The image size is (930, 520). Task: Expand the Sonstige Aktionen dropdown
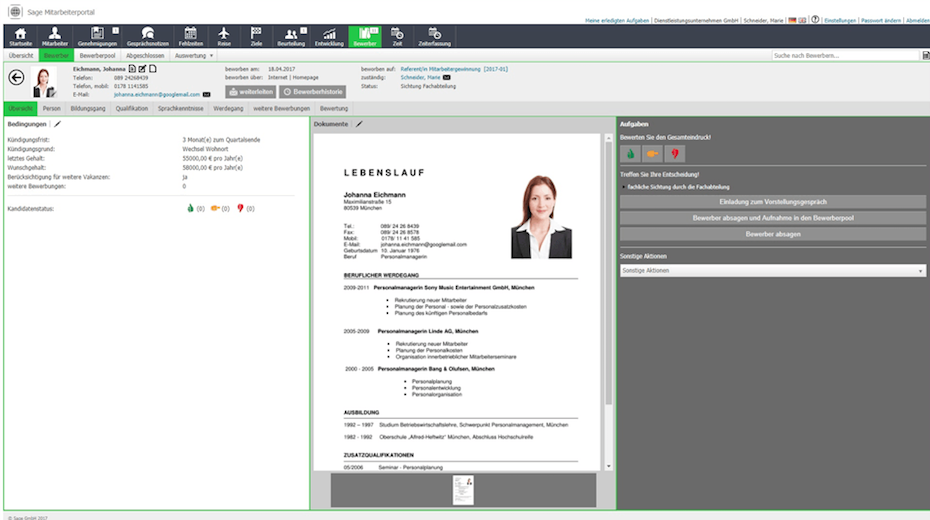pos(773,270)
